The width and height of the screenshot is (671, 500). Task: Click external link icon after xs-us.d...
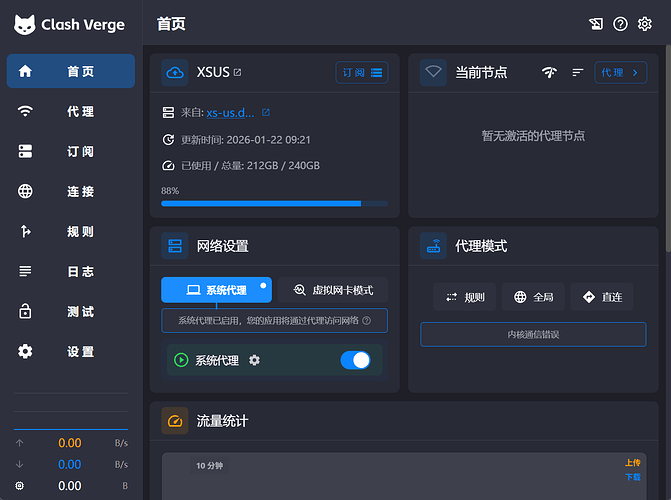[266, 112]
